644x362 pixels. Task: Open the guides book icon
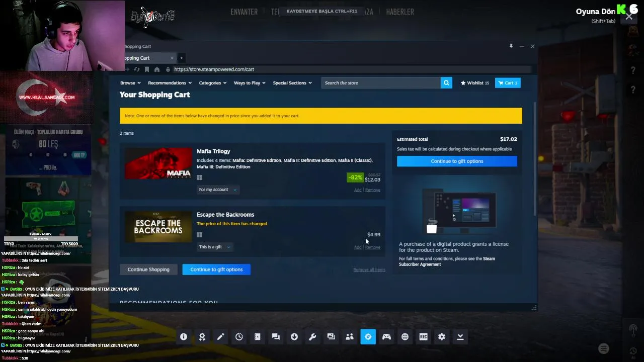tap(258, 337)
